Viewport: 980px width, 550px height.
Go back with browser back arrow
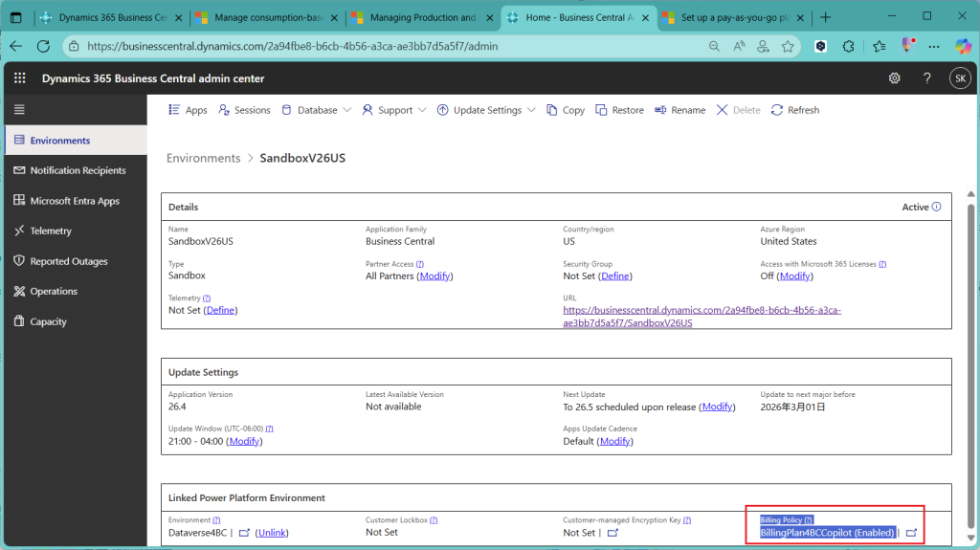coord(15,46)
